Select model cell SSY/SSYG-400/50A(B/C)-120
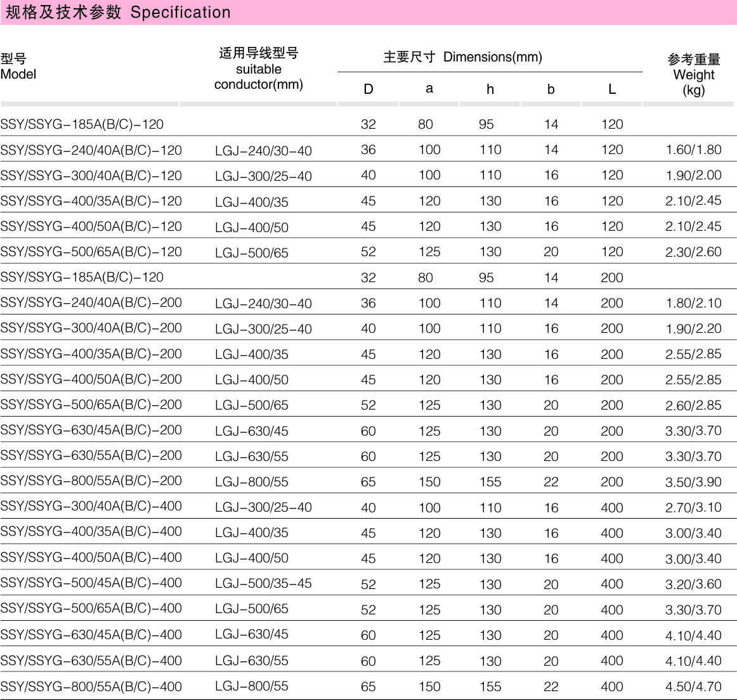The image size is (737, 700). [x=91, y=226]
